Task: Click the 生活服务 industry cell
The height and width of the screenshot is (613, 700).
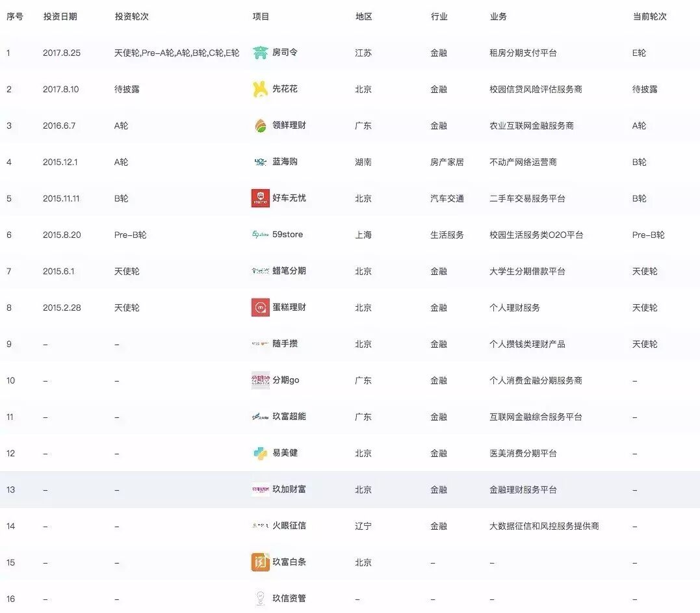Action: pyautogui.click(x=447, y=235)
